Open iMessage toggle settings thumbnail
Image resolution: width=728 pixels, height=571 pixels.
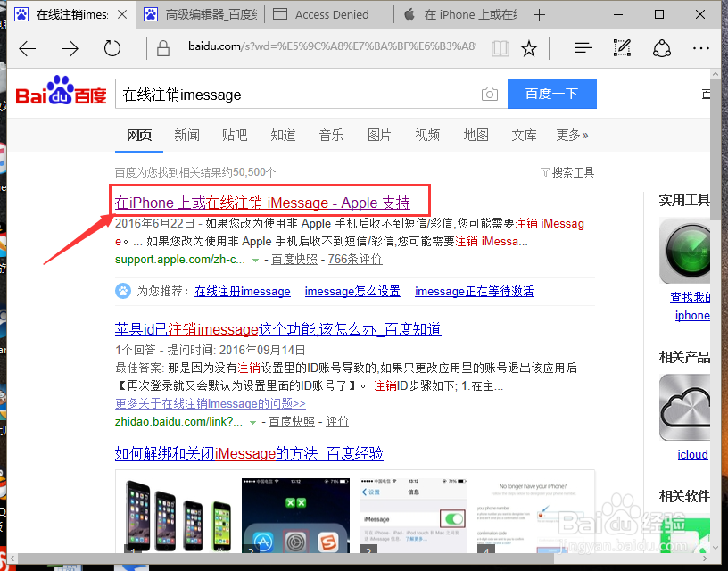(x=413, y=516)
